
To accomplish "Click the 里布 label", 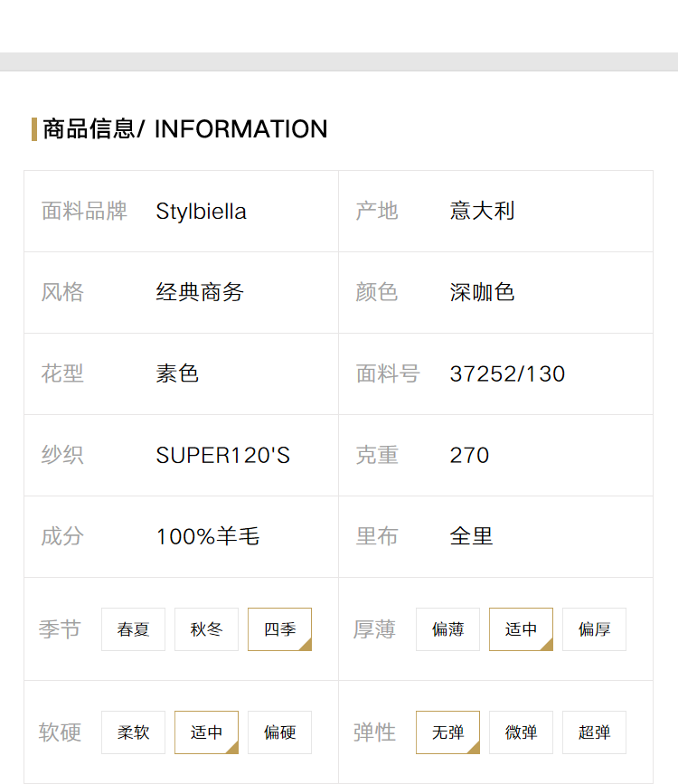I will point(377,536).
